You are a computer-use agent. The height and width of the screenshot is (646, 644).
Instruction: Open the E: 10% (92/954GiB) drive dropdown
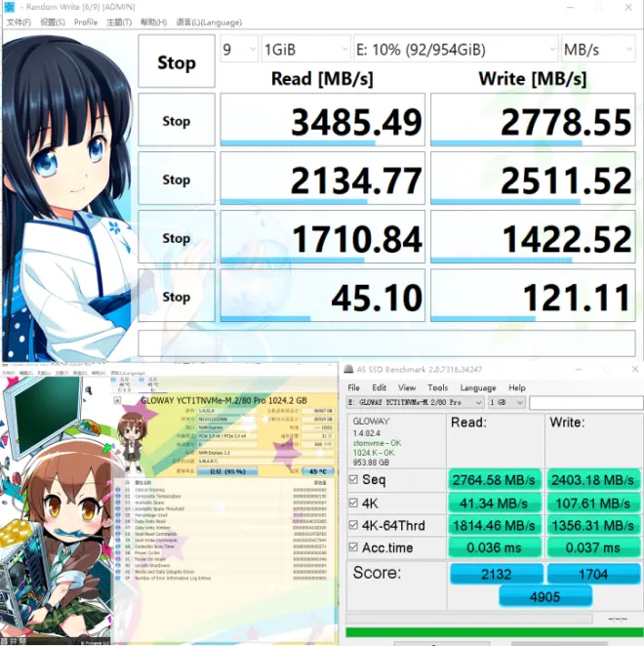[x=456, y=50]
